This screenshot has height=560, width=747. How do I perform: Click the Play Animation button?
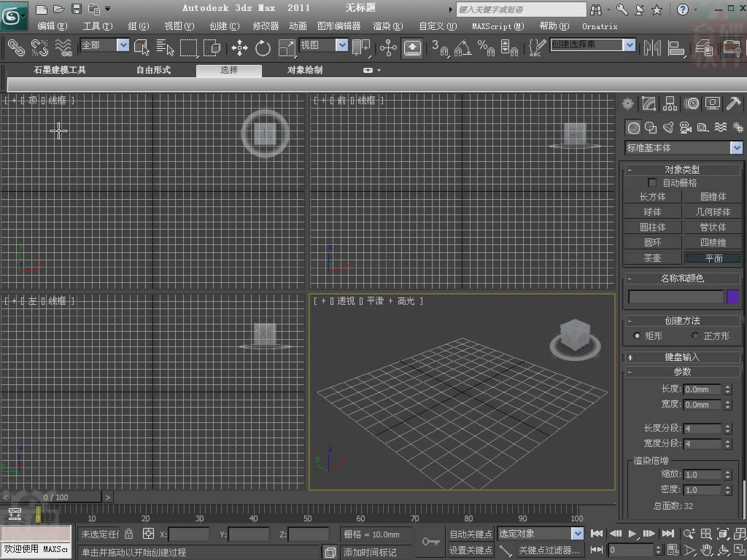(632, 533)
